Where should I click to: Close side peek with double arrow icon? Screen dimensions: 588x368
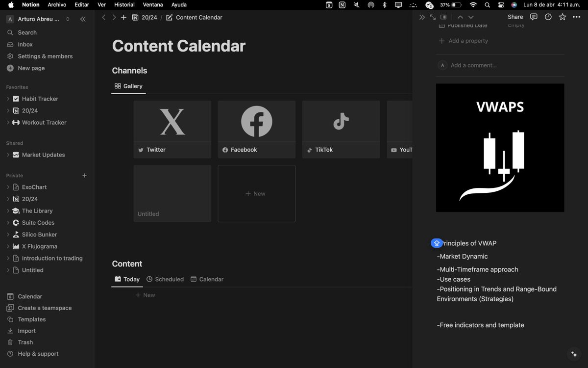pyautogui.click(x=422, y=17)
